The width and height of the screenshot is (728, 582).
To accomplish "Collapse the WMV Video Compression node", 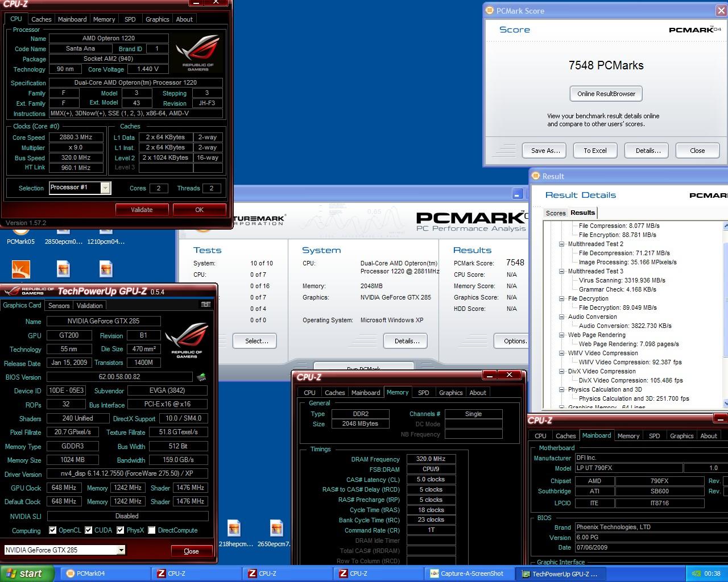I will [562, 353].
